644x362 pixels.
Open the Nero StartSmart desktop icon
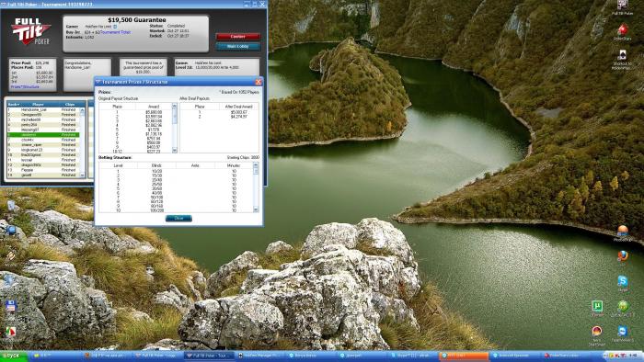click(x=597, y=335)
